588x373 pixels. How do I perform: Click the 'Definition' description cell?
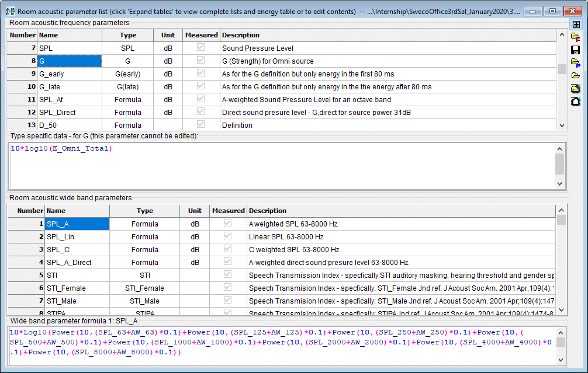tap(388, 125)
